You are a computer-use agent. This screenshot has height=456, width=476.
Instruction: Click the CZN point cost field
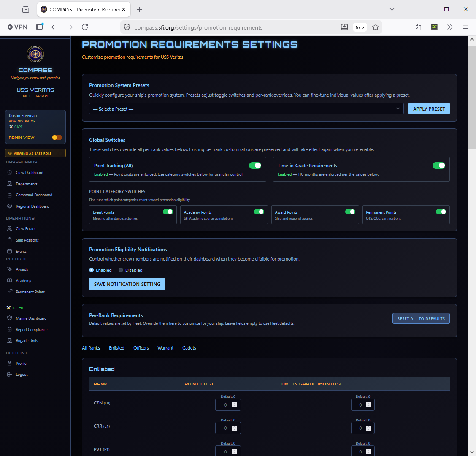(x=228, y=404)
